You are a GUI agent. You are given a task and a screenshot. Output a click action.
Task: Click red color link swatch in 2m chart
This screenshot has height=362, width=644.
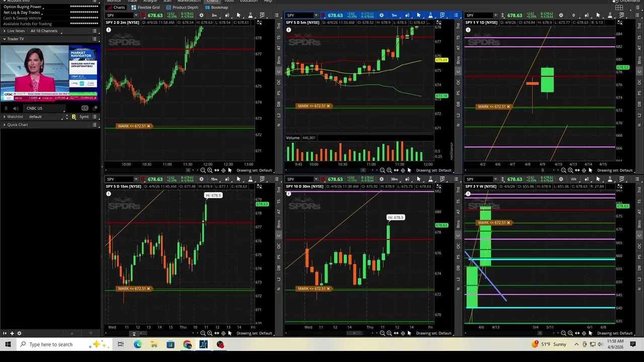(x=143, y=15)
